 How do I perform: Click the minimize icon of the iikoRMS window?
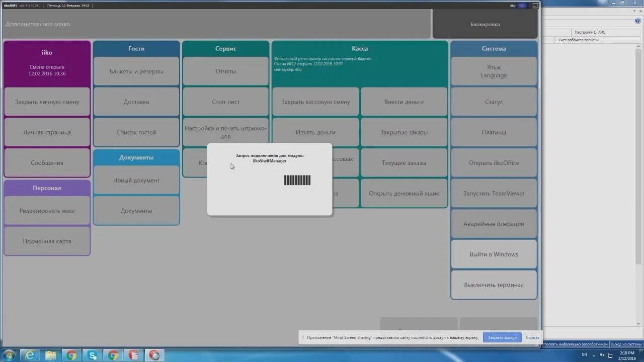pos(535,6)
